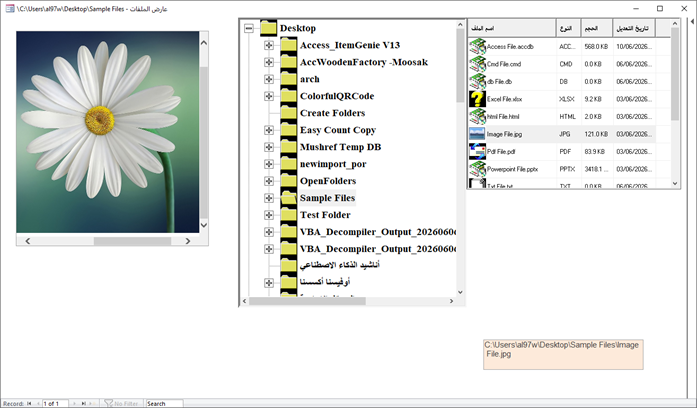
Task: Click the 83.9 KB size cell
Action: tap(595, 152)
